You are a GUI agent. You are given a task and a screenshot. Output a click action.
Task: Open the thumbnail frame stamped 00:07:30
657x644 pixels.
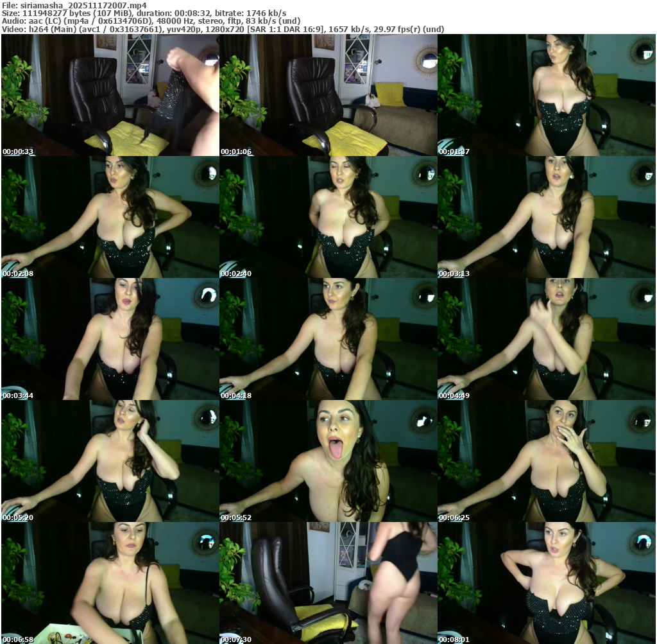(x=328, y=583)
